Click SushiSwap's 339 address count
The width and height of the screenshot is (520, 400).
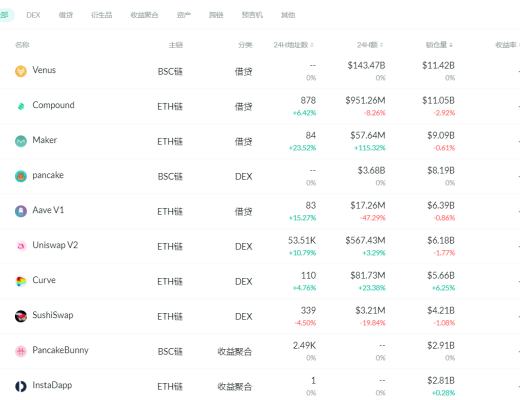308,310
